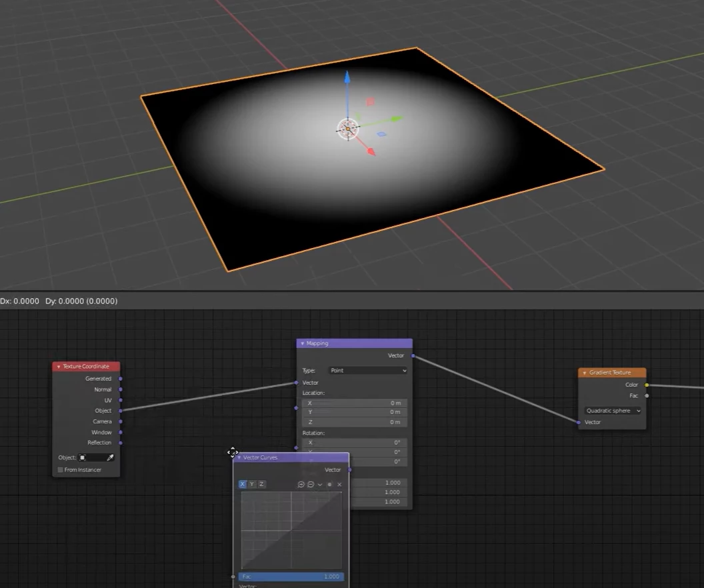Click the Gradient Texture Color output socket
This screenshot has width=704, height=588.
coord(647,385)
